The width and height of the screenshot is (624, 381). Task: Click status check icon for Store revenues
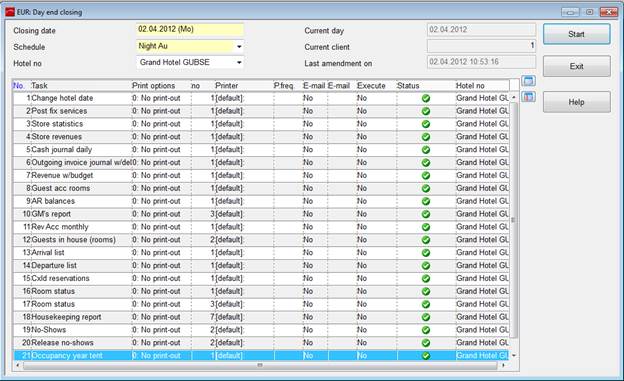[x=426, y=137]
